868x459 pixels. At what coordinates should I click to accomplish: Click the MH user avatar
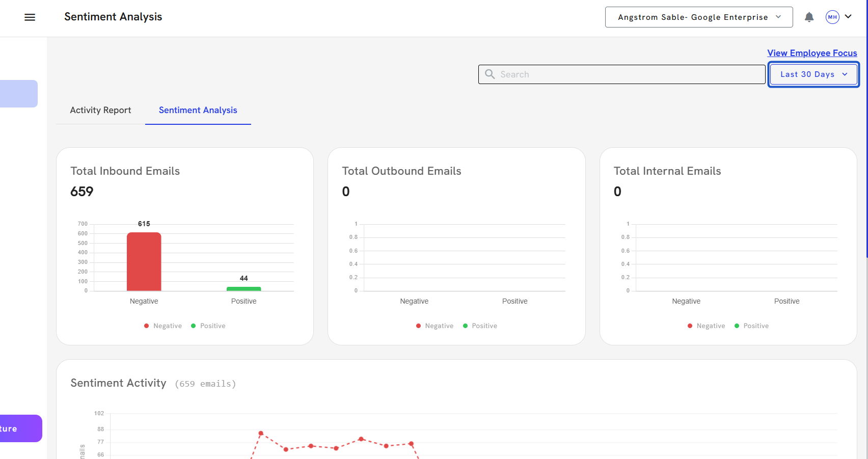coord(832,17)
